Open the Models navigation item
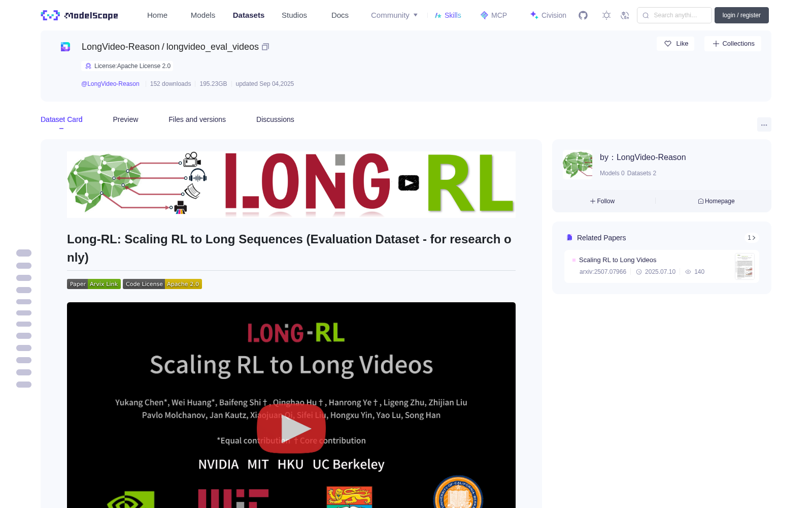The height and width of the screenshot is (508, 812). click(203, 15)
